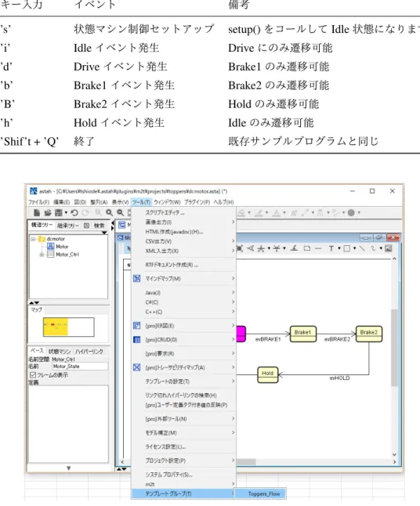Open the ヘルプ(H) menu

click(x=224, y=202)
